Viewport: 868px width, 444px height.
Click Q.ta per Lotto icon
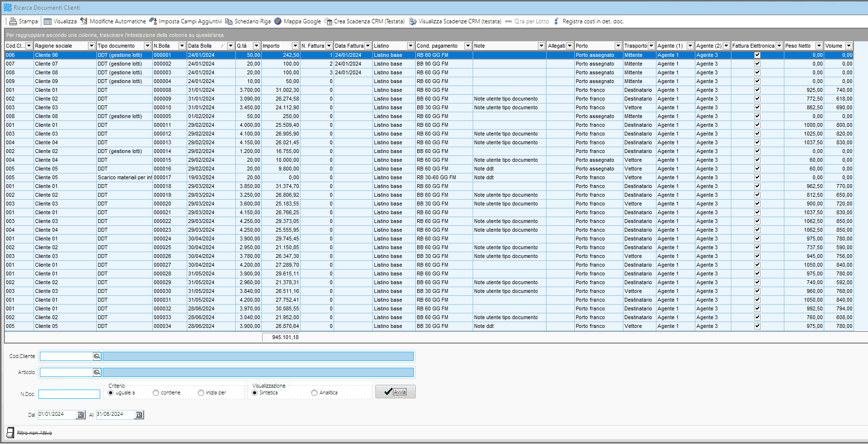click(509, 21)
